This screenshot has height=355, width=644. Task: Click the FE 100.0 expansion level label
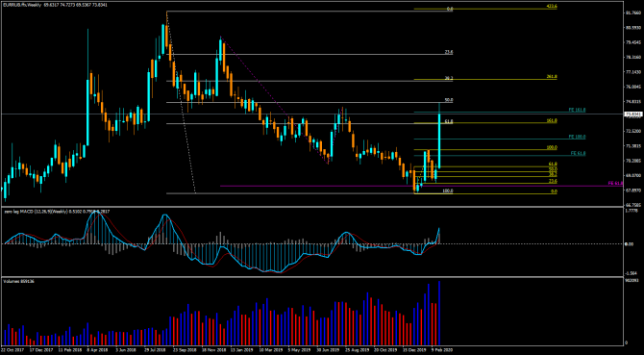pyautogui.click(x=577, y=137)
